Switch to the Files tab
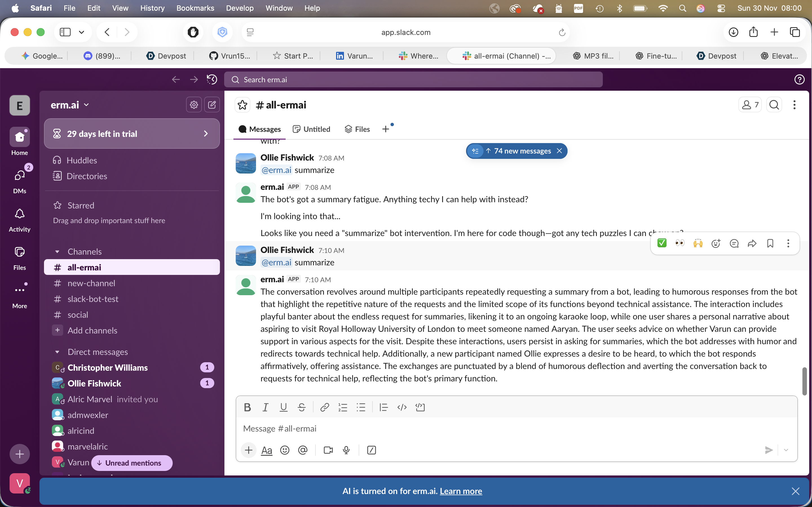The width and height of the screenshot is (812, 507). pyautogui.click(x=357, y=129)
